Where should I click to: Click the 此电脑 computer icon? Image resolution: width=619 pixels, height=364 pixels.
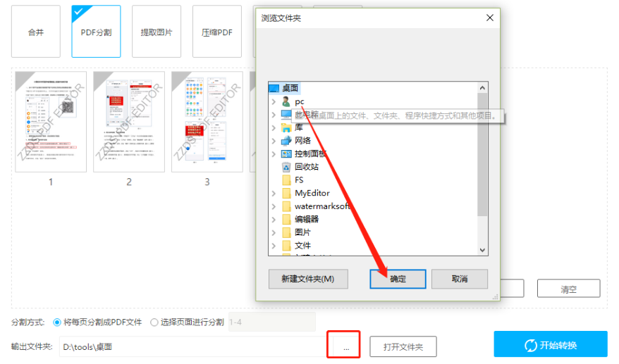(x=286, y=114)
